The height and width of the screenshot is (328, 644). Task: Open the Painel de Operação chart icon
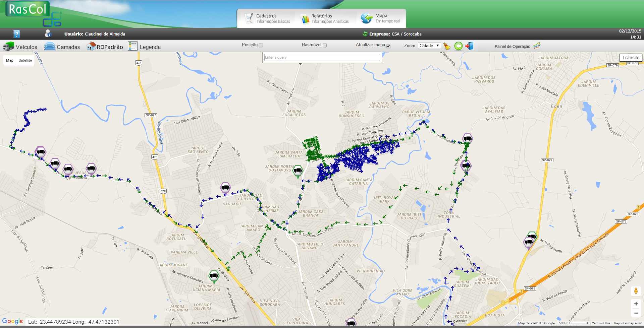[537, 46]
